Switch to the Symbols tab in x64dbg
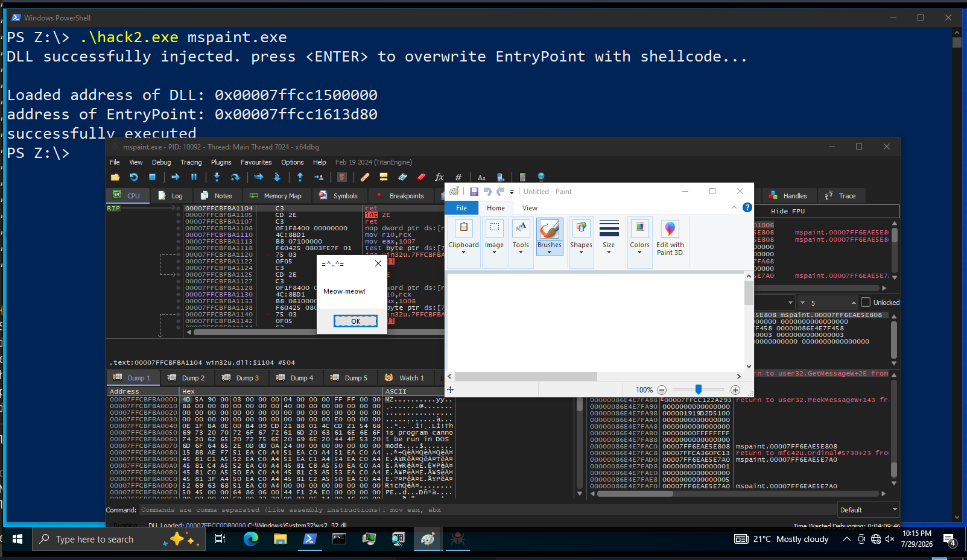967x560 pixels. point(338,196)
